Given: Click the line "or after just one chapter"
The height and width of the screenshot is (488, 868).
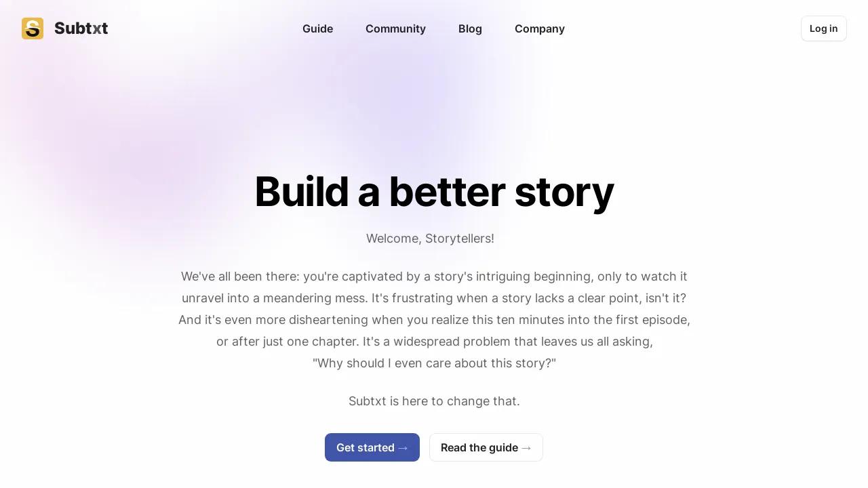Looking at the screenshot, I should tap(434, 342).
